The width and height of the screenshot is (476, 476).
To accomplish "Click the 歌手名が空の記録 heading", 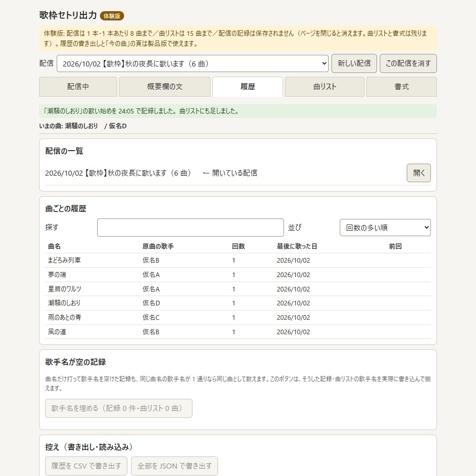I will pyautogui.click(x=76, y=362).
